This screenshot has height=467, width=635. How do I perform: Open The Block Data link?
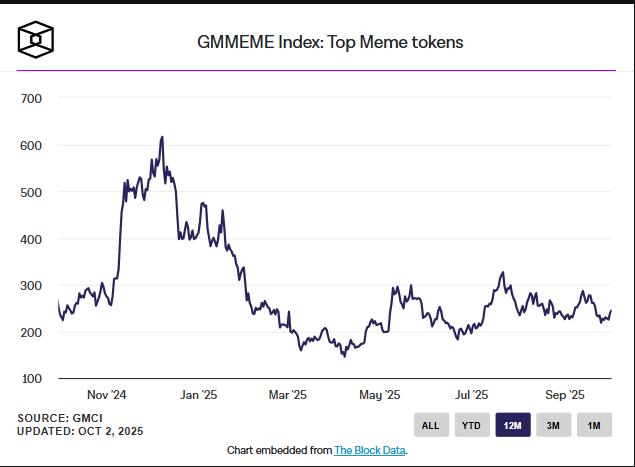369,450
